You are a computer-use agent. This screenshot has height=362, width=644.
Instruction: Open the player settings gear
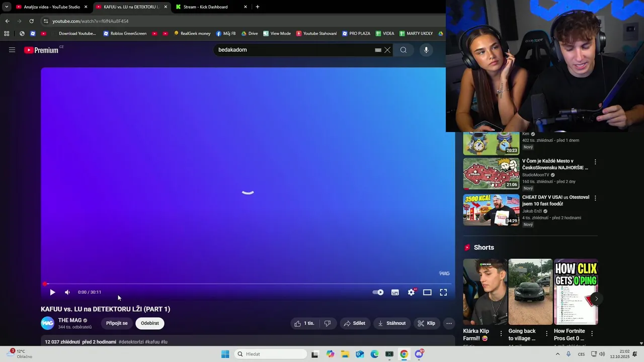tap(411, 292)
